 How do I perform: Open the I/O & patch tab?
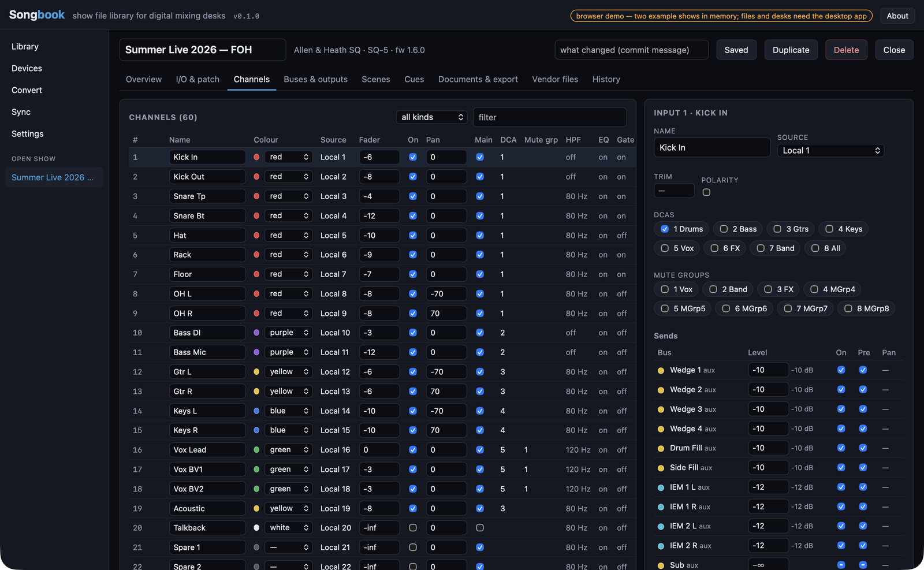[198, 79]
